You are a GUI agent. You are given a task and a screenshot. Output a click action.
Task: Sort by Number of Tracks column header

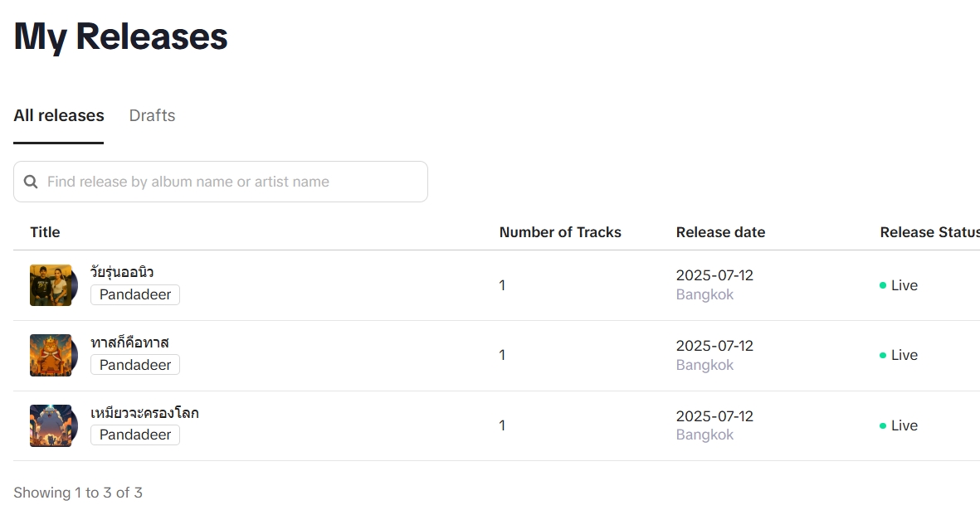(560, 232)
